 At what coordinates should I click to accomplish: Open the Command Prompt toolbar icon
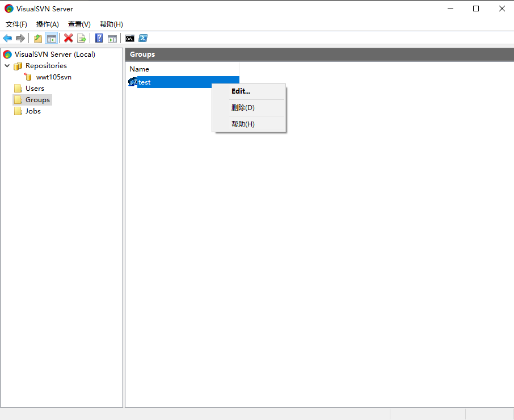click(x=130, y=38)
